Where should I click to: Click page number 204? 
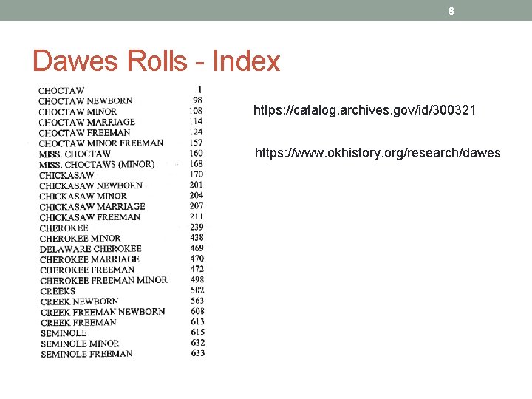[x=197, y=195]
